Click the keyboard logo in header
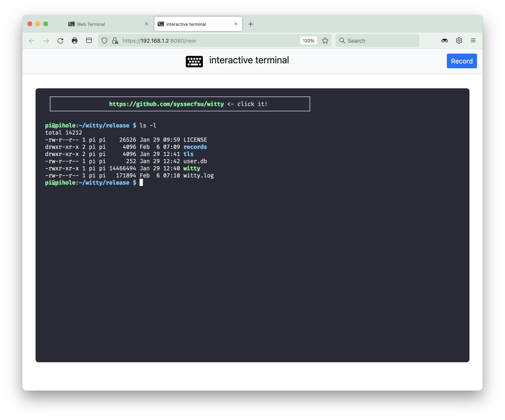 194,61
